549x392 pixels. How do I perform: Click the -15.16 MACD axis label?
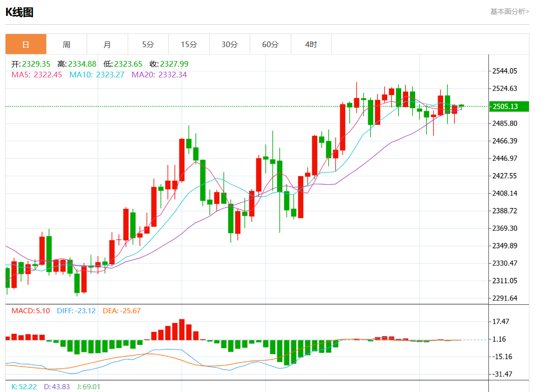[502, 357]
